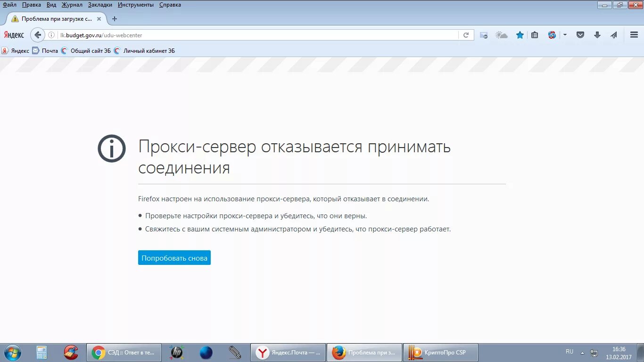Open the weather icon in toolbar
The image size is (644, 362).
(x=502, y=35)
